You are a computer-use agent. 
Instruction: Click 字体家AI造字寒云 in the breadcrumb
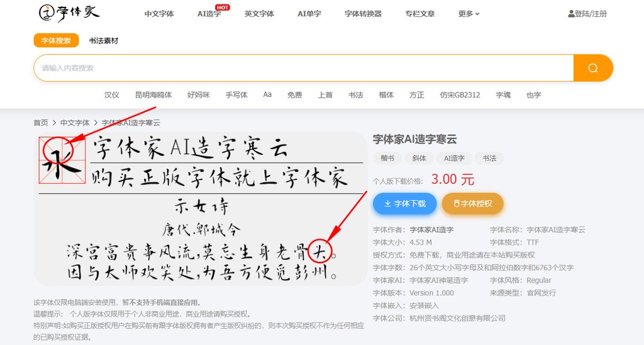pyautogui.click(x=131, y=123)
